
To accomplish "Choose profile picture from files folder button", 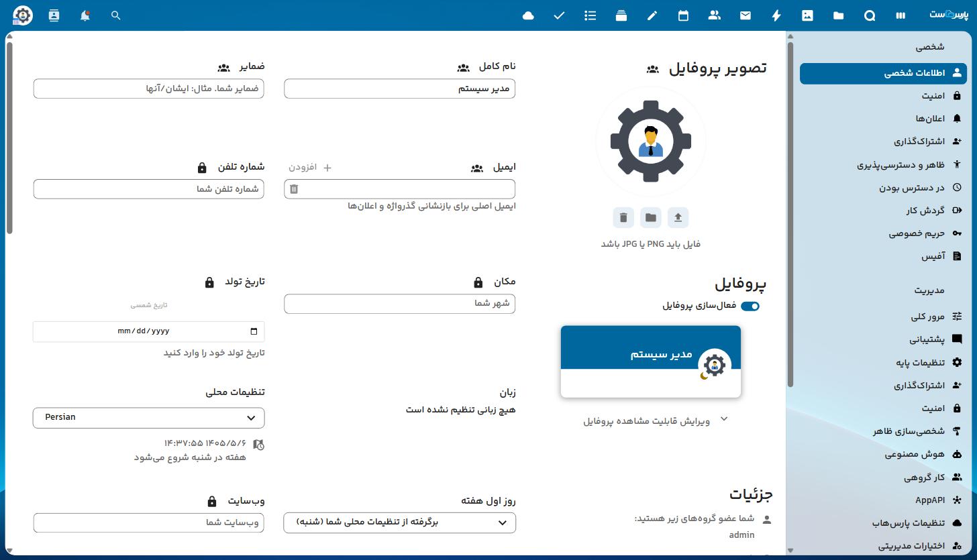I will 650,217.
